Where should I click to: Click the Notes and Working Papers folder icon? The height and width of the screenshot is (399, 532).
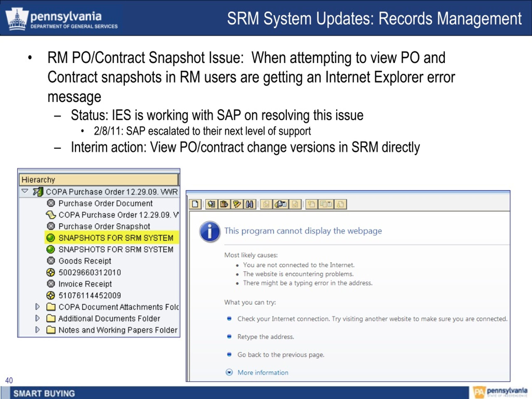(51, 330)
